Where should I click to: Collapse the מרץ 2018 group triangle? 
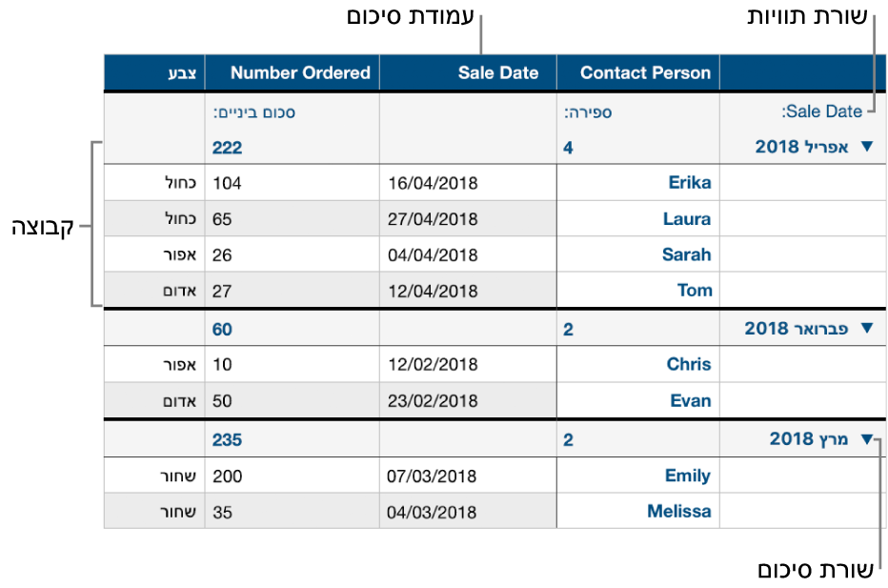click(866, 438)
